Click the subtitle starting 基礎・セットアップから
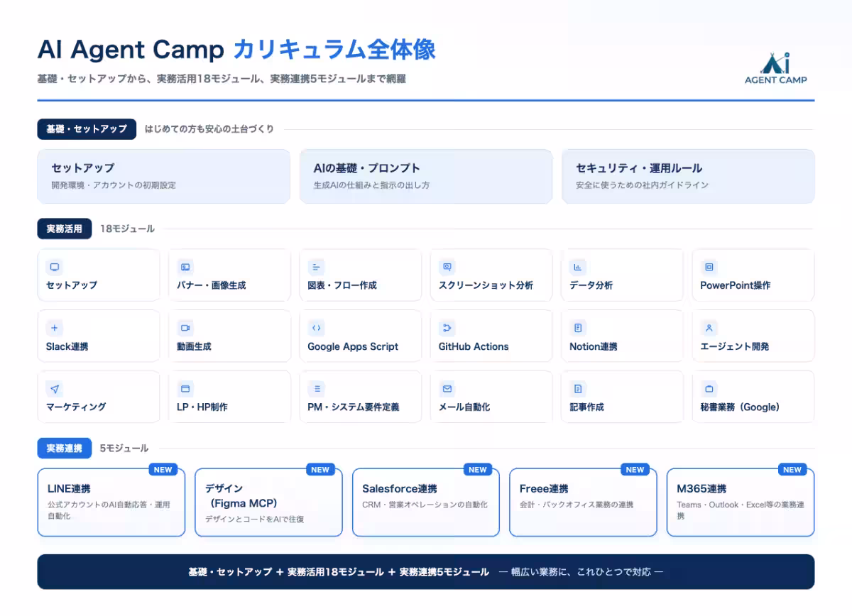Screen dimensions: 852x616 pos(222,79)
